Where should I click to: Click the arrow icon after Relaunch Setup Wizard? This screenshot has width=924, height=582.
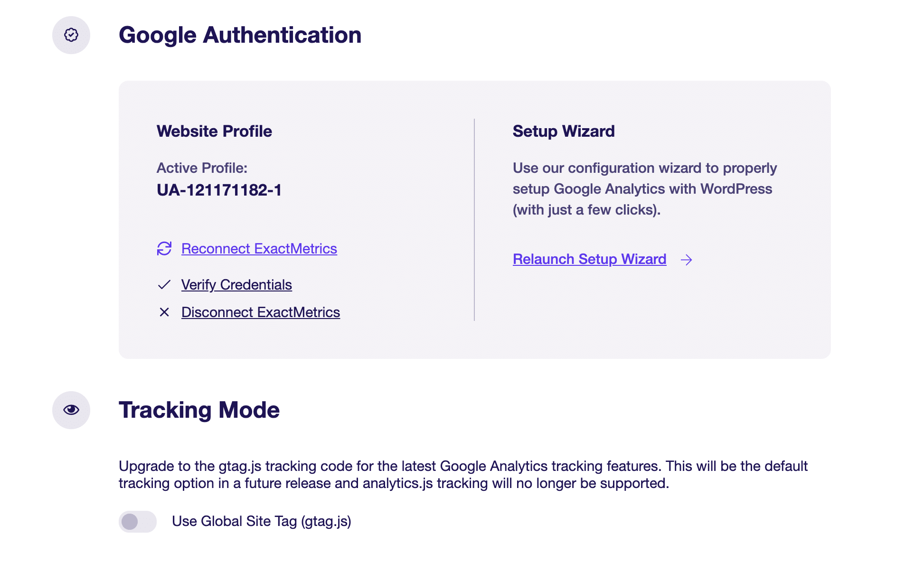coord(687,260)
